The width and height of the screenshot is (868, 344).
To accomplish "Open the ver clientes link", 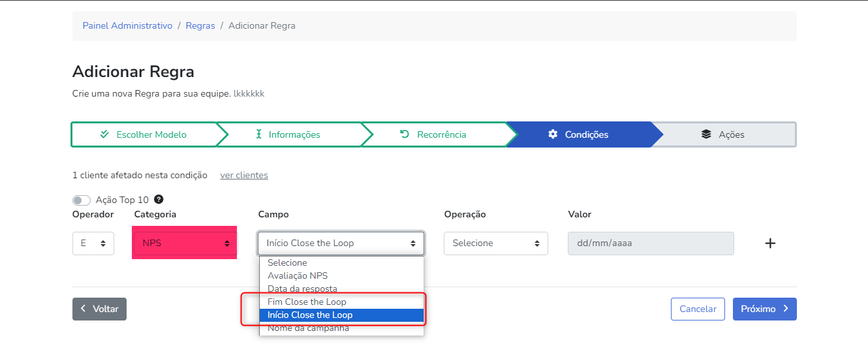I will [244, 175].
